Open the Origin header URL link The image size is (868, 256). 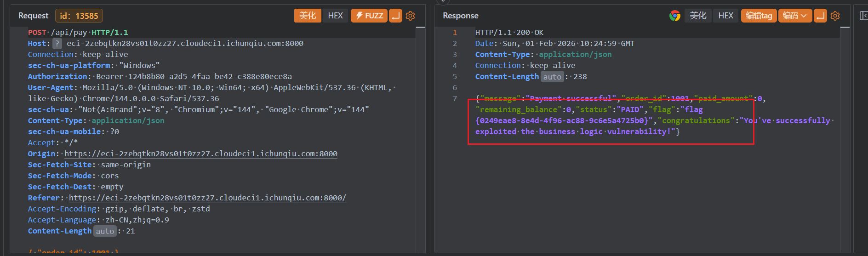pos(200,154)
